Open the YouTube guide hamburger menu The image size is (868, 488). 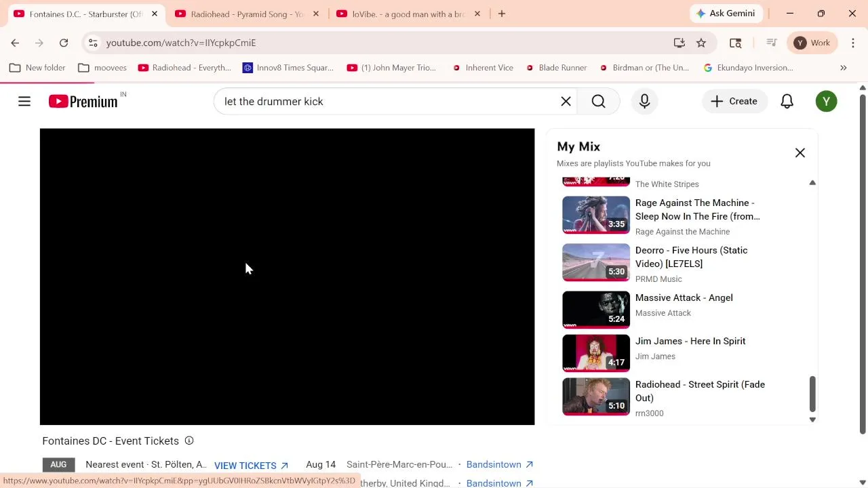click(24, 102)
